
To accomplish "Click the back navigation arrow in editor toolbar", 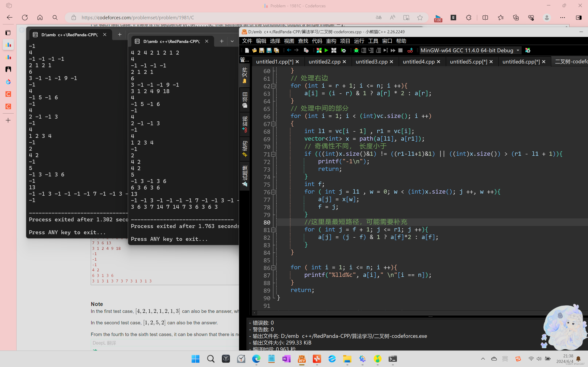I will click(289, 50).
